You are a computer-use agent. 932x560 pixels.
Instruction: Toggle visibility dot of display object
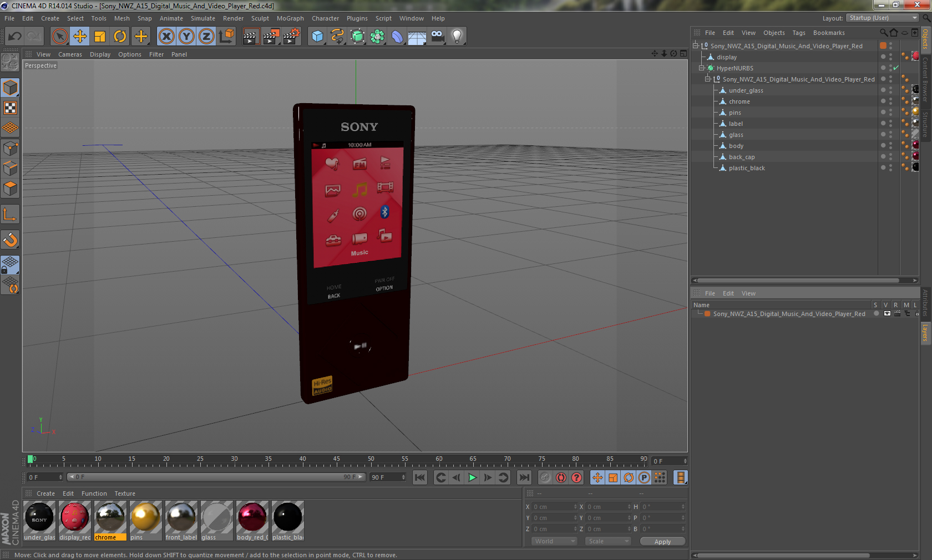coord(883,55)
